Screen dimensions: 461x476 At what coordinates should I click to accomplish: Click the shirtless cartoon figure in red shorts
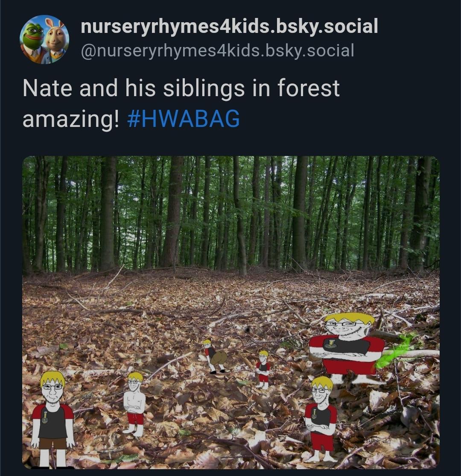tap(134, 404)
